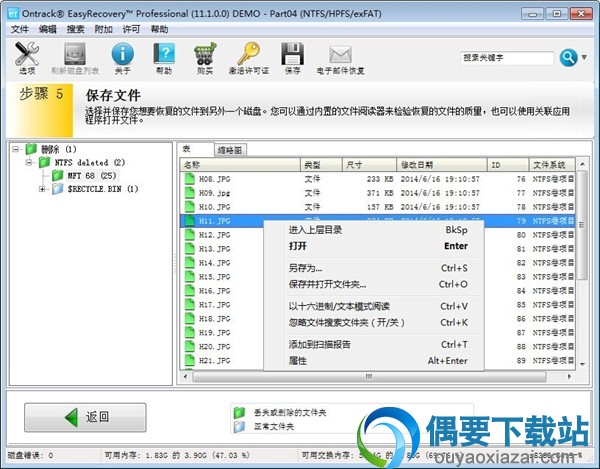Click the 返回 (Back) button
600x469 pixels.
85,417
